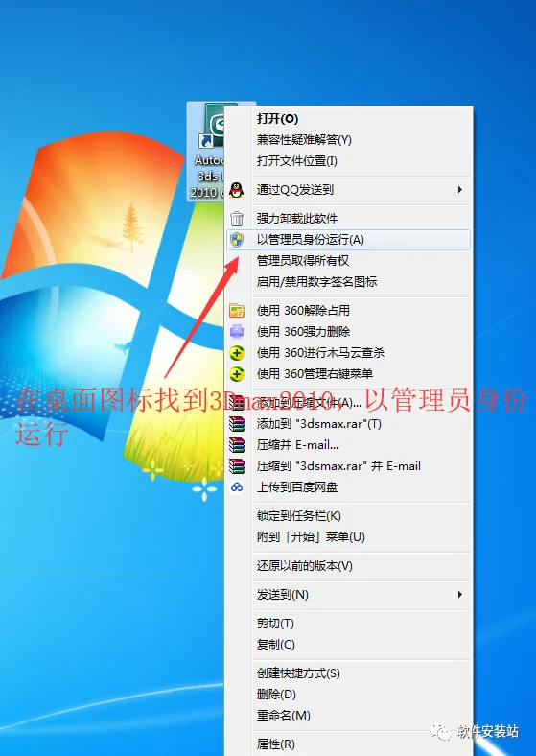Image resolution: width=536 pixels, height=756 pixels.
Task: Choose 删除(D) from the menu
Action: click(348, 695)
